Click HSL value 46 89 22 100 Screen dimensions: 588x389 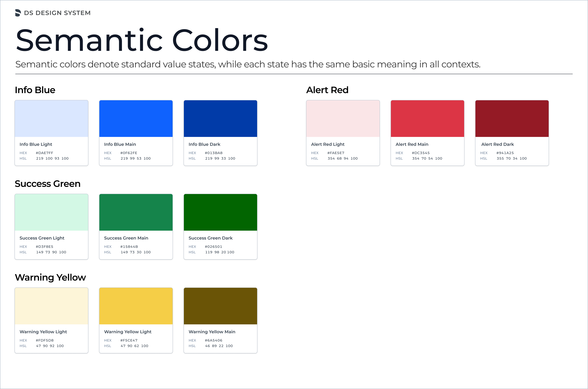tap(219, 346)
